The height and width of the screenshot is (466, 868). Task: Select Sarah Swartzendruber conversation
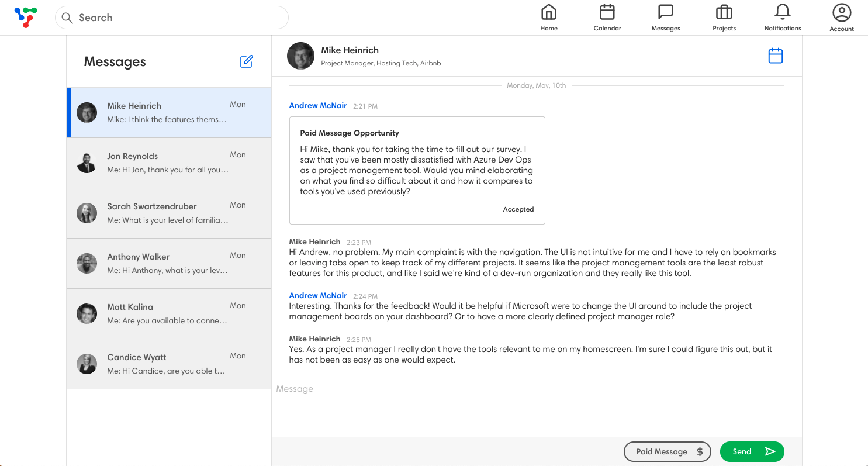(168, 213)
